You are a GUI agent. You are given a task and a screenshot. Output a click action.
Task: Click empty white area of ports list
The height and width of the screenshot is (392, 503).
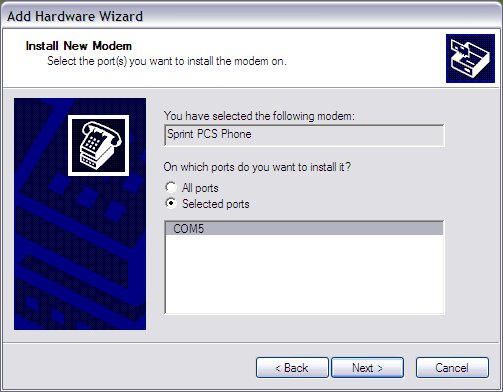pos(304,274)
